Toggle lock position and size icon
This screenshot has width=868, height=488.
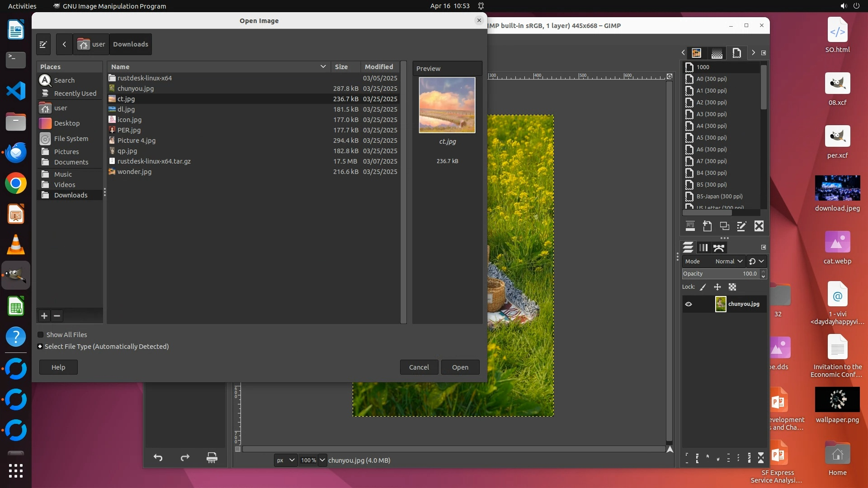(x=717, y=287)
